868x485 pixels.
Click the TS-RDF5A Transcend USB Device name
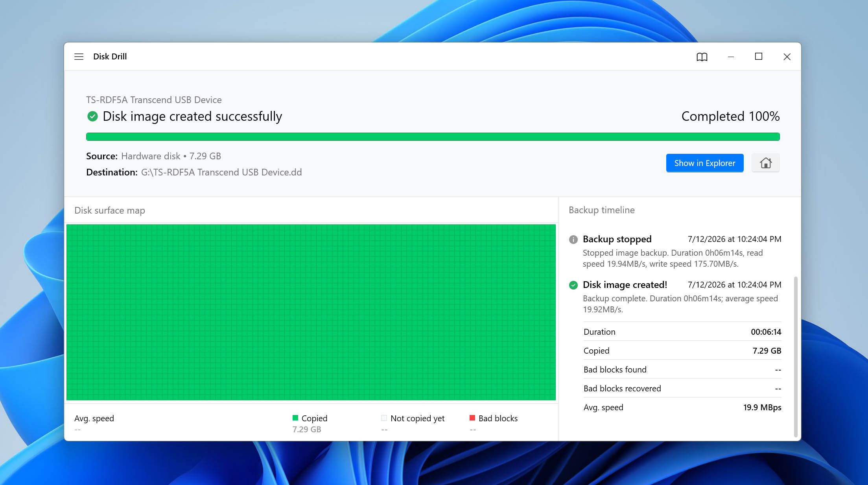pos(154,100)
